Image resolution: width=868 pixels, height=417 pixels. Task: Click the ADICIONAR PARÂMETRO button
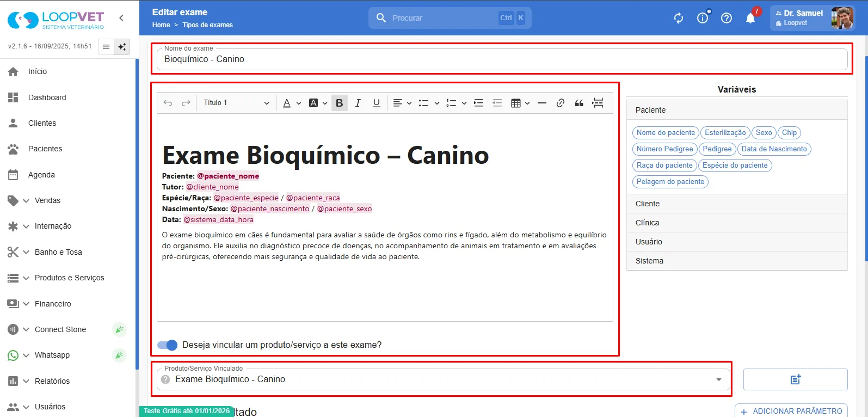coord(791,411)
